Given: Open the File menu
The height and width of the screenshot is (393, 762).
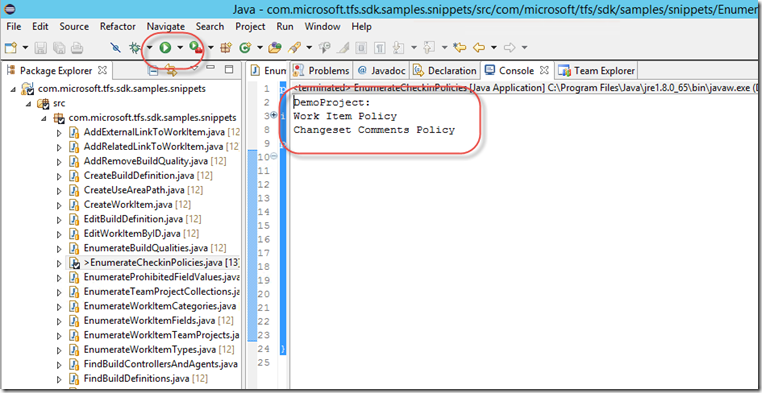Looking at the screenshot, I should point(14,26).
